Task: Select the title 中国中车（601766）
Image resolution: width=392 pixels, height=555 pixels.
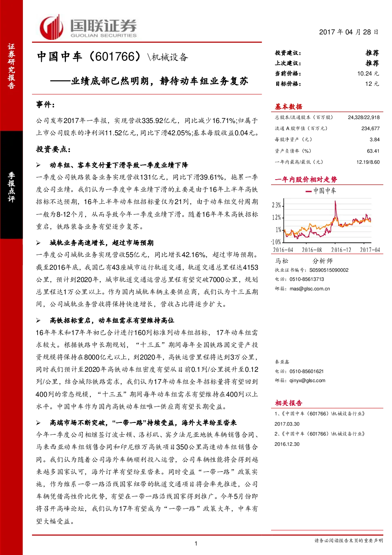Action: pos(89,57)
